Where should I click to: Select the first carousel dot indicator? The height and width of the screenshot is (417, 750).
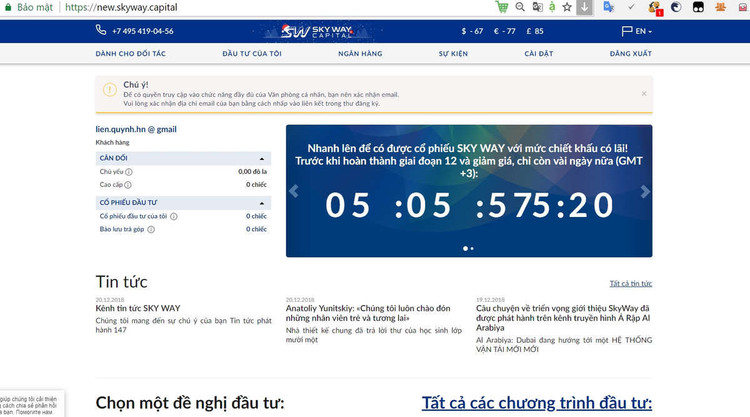pos(465,249)
